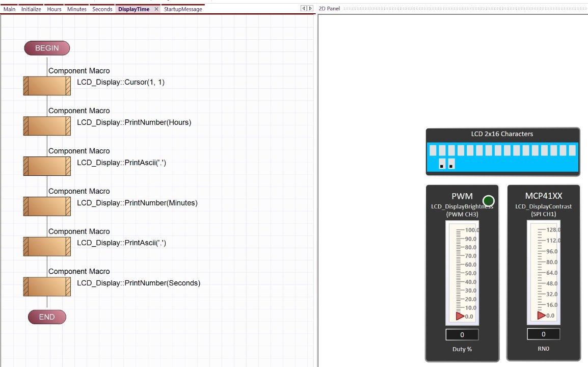Click the MCP41XX contrast slider pointer
The image size is (588, 367).
point(542,315)
